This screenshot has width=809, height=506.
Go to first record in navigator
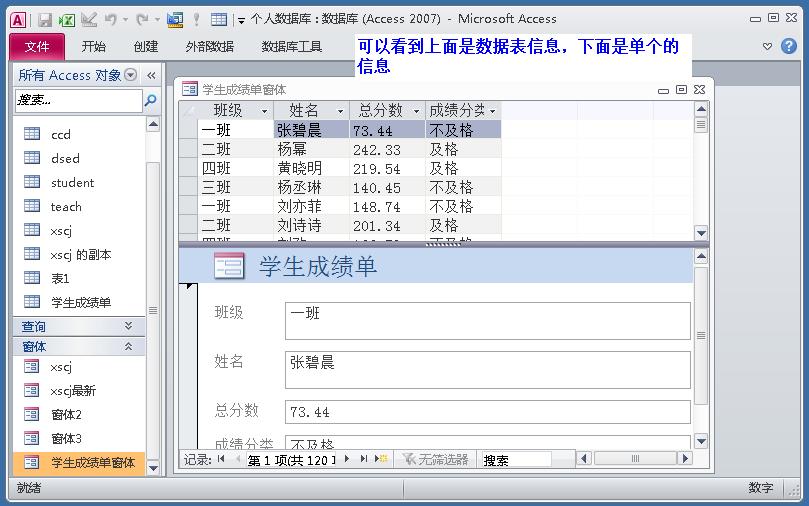222,459
